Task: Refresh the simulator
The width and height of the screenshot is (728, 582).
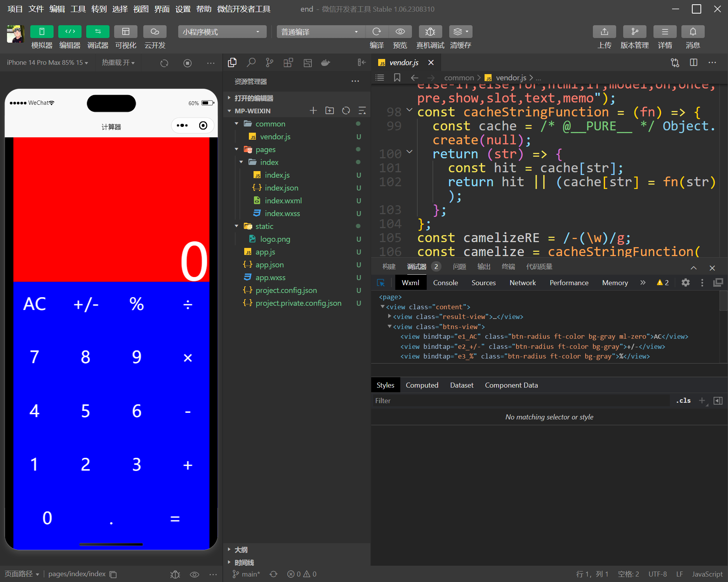Action: tap(164, 63)
